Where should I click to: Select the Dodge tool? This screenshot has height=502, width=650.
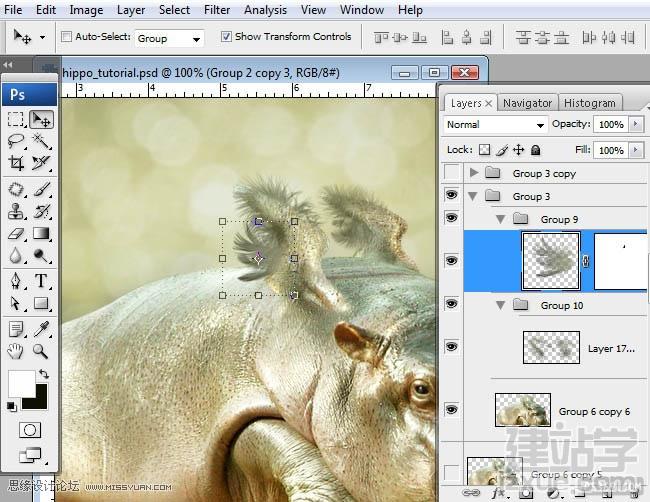[x=41, y=255]
